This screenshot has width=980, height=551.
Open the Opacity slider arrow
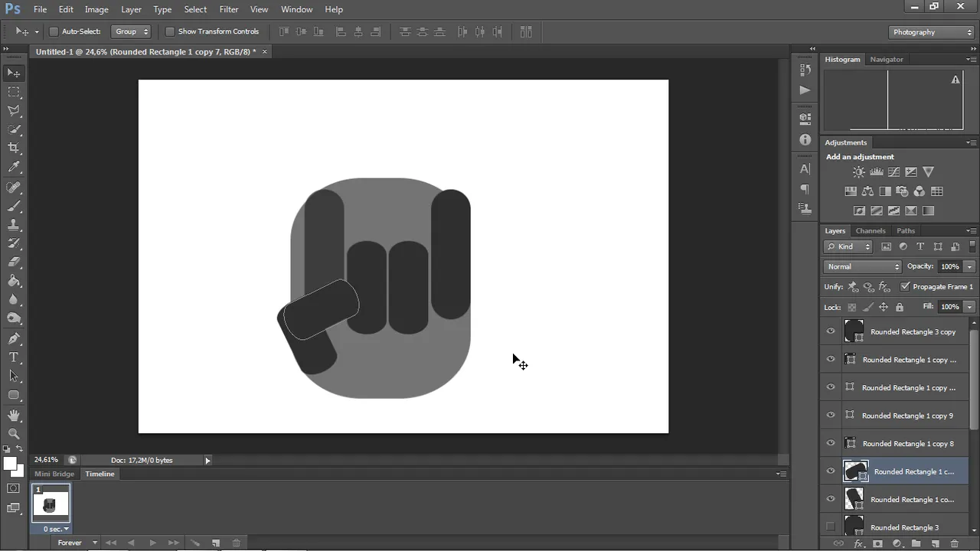pyautogui.click(x=969, y=266)
